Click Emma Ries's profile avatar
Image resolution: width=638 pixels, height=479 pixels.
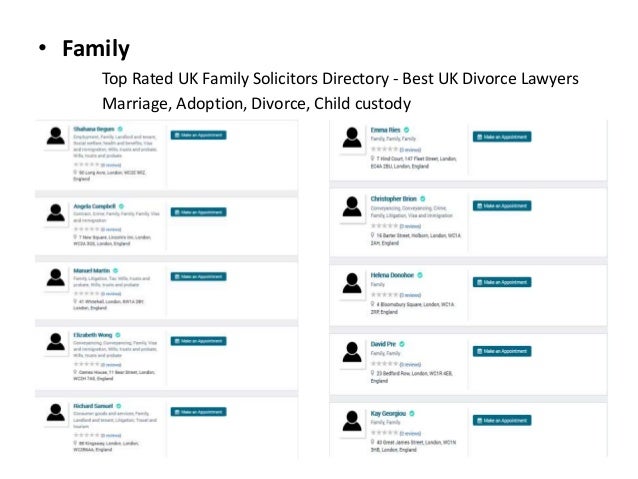(x=352, y=138)
